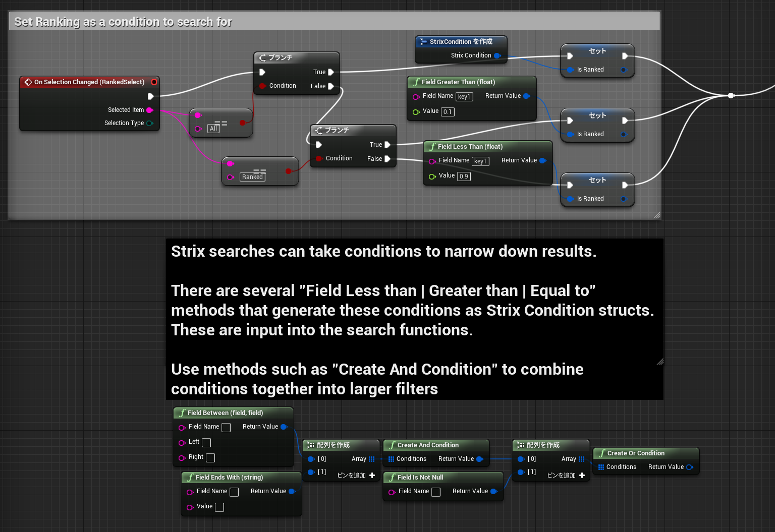Edit the 0.1 value in Field Greater Than
Viewport: 775px width, 532px height.
(x=448, y=112)
